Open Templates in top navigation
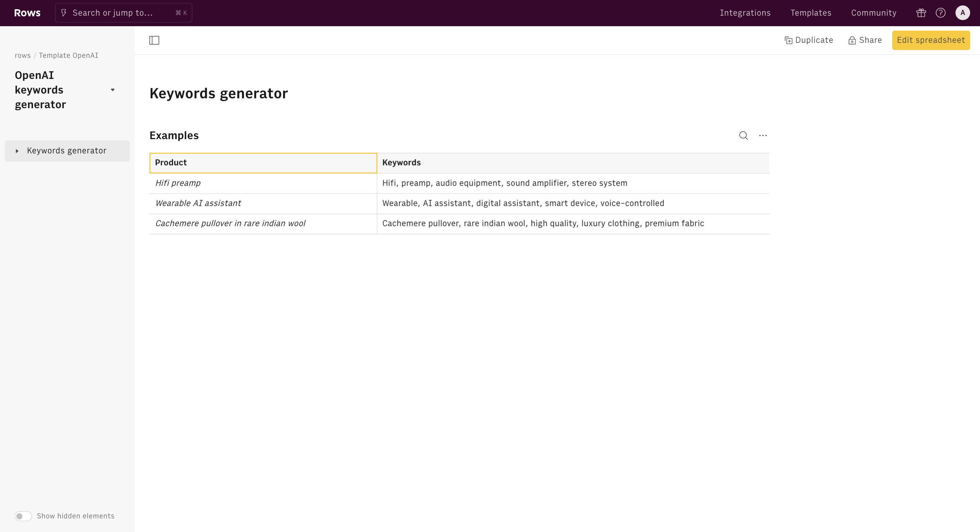980x532 pixels. tap(811, 13)
